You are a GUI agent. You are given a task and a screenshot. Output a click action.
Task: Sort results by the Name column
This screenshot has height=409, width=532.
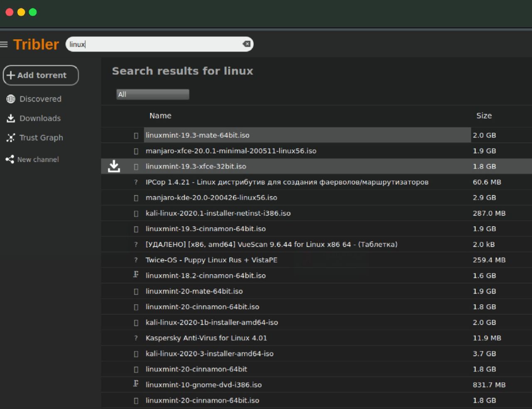pyautogui.click(x=160, y=116)
